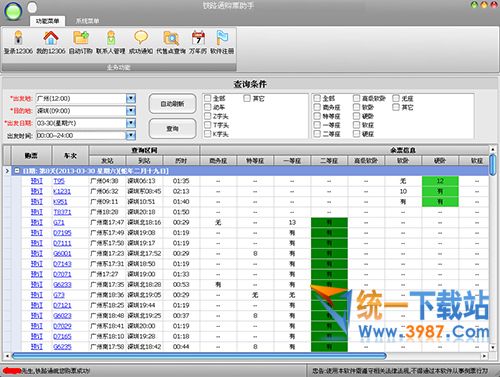
Task: Open the 成功通知 notification settings
Action: tap(141, 42)
